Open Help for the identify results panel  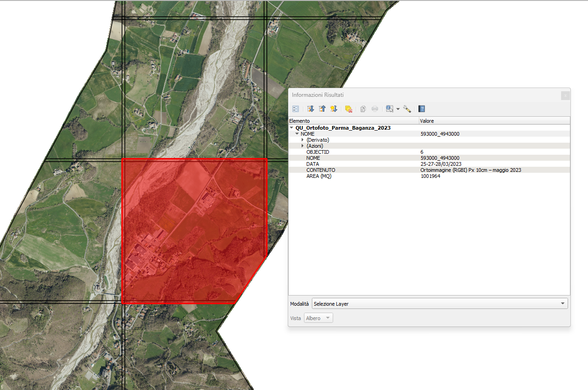pos(422,109)
